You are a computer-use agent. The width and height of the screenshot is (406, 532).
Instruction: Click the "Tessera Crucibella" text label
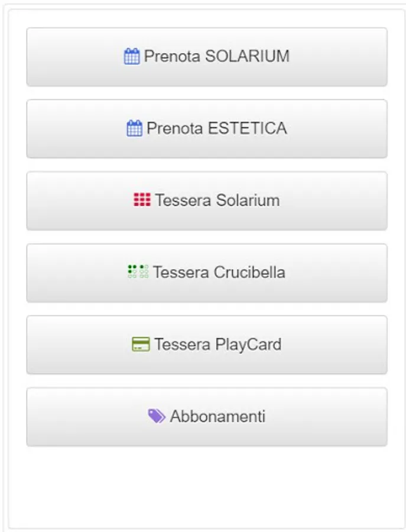(219, 273)
